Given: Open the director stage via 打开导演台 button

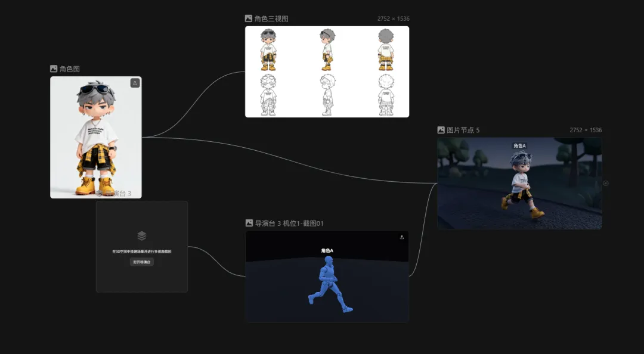Looking at the screenshot, I should (x=142, y=262).
